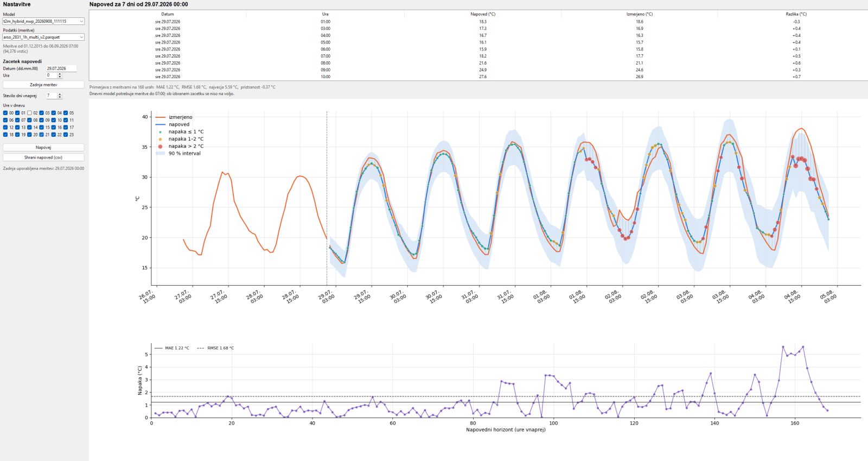Click the Shrani napoved (csv) button
868x461 pixels.
coord(43,157)
